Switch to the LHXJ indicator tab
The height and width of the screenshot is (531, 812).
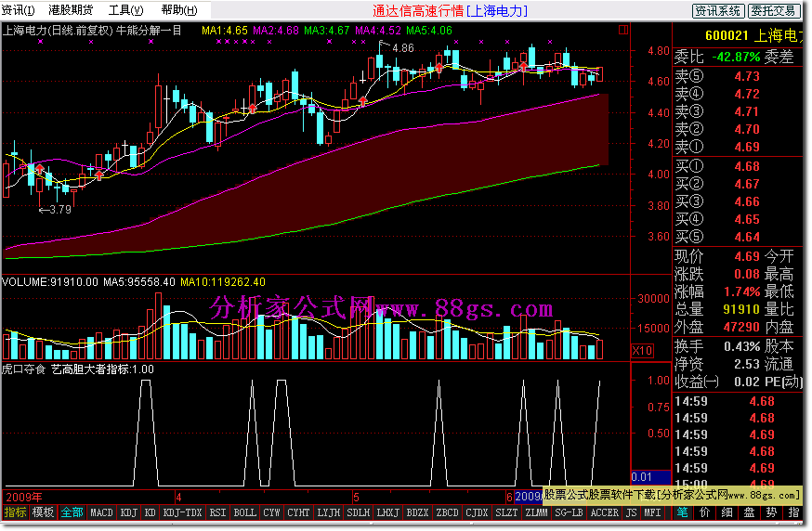coord(387,512)
